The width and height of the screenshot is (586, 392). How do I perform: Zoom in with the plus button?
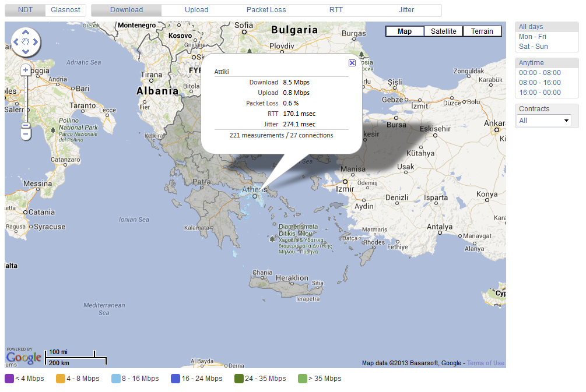(x=26, y=70)
